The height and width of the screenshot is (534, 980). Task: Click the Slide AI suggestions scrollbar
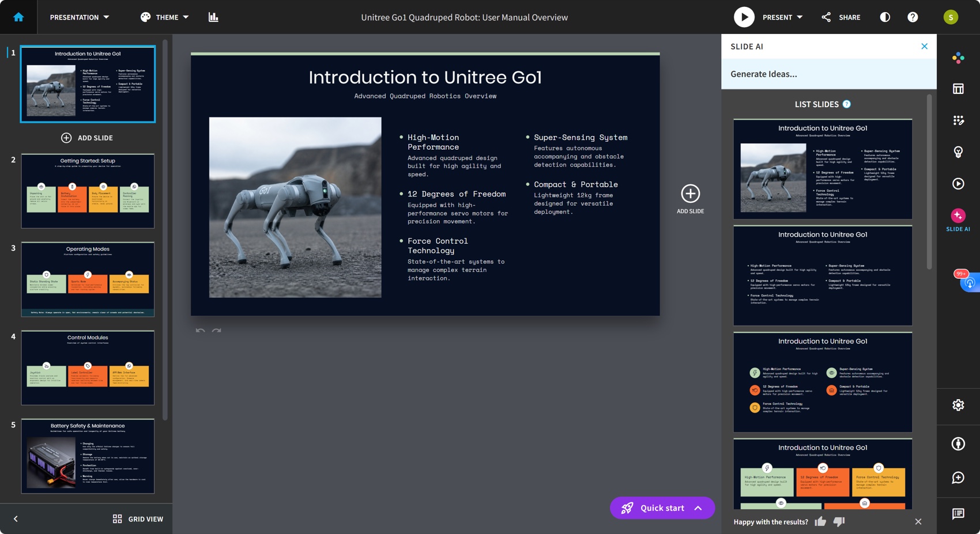click(x=929, y=182)
